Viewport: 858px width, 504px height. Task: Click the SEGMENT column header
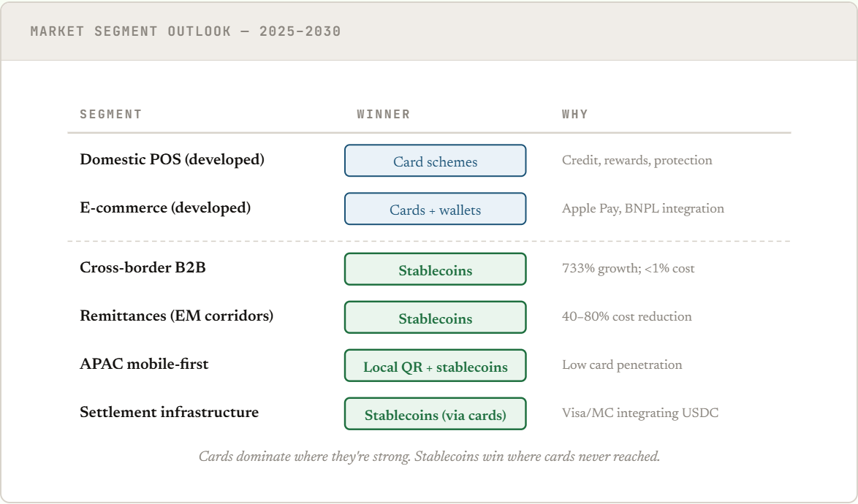click(x=110, y=114)
